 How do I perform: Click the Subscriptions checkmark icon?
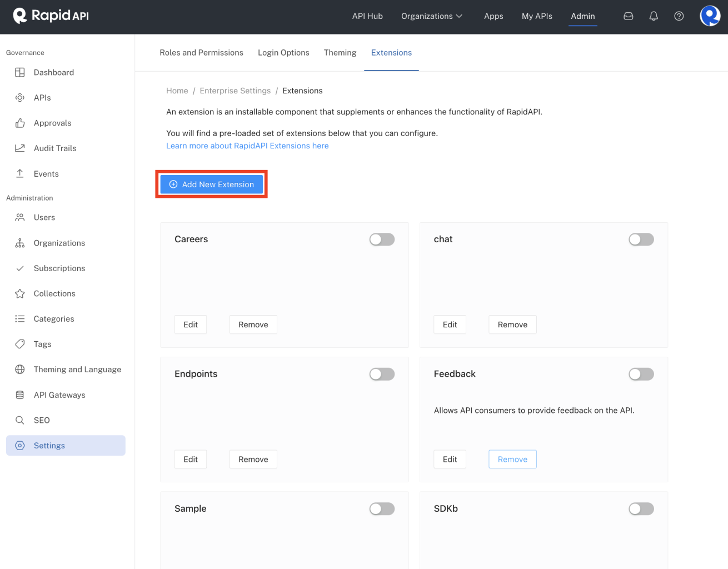[x=20, y=268]
